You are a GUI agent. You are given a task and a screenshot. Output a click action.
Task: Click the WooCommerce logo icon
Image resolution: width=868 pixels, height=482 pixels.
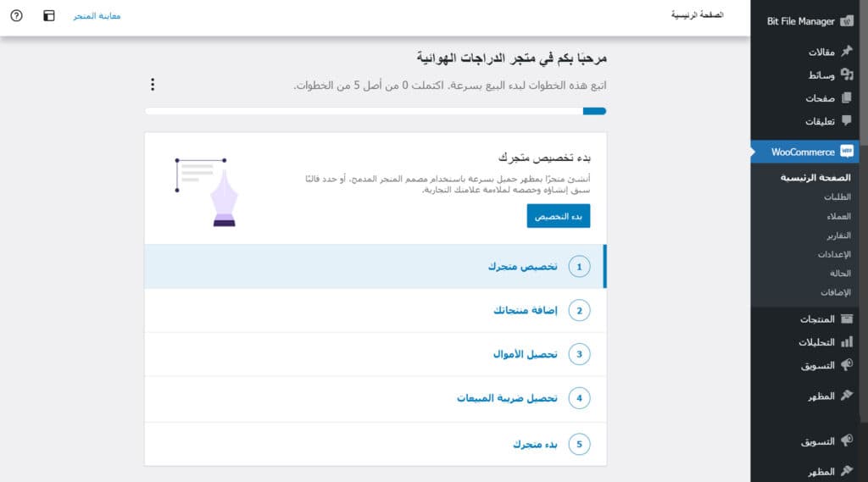[x=847, y=151]
